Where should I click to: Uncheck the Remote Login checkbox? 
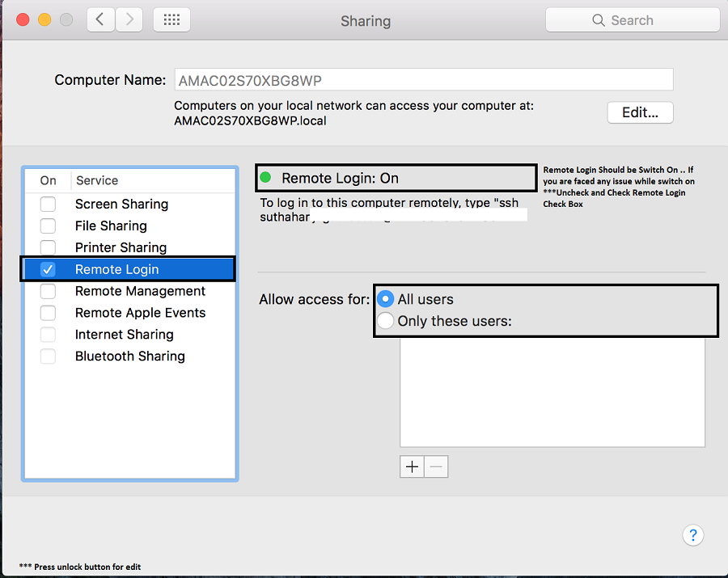[x=48, y=269]
